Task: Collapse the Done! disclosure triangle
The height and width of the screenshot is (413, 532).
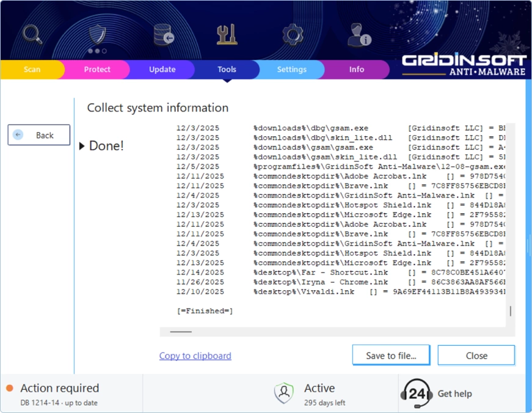Action: pos(81,146)
